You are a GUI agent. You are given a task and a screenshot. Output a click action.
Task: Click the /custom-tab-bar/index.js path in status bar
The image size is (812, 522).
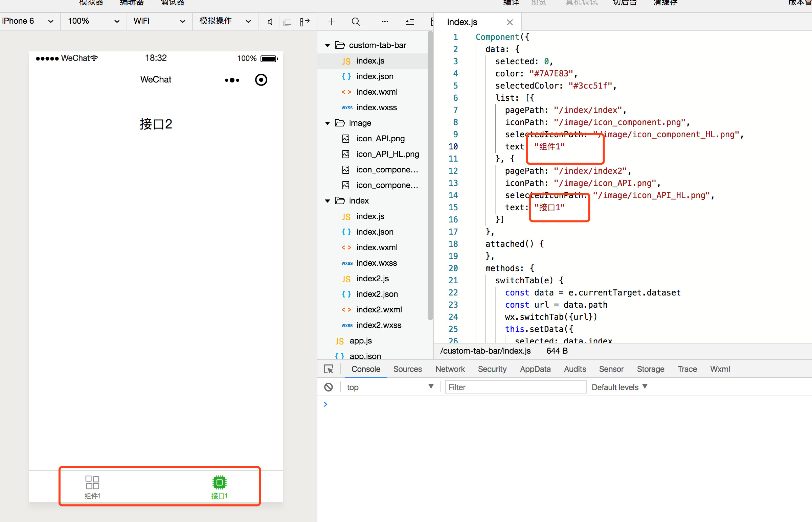tap(485, 351)
